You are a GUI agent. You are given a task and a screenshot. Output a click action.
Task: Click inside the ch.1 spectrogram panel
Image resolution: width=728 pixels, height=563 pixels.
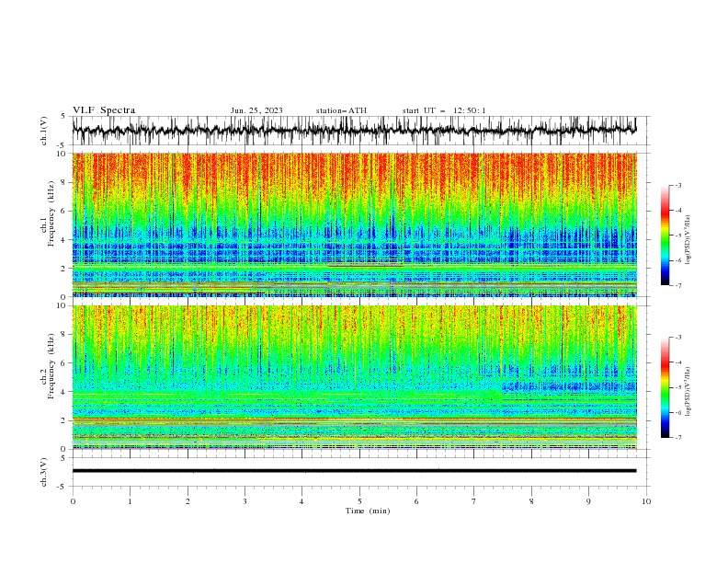coord(355,224)
